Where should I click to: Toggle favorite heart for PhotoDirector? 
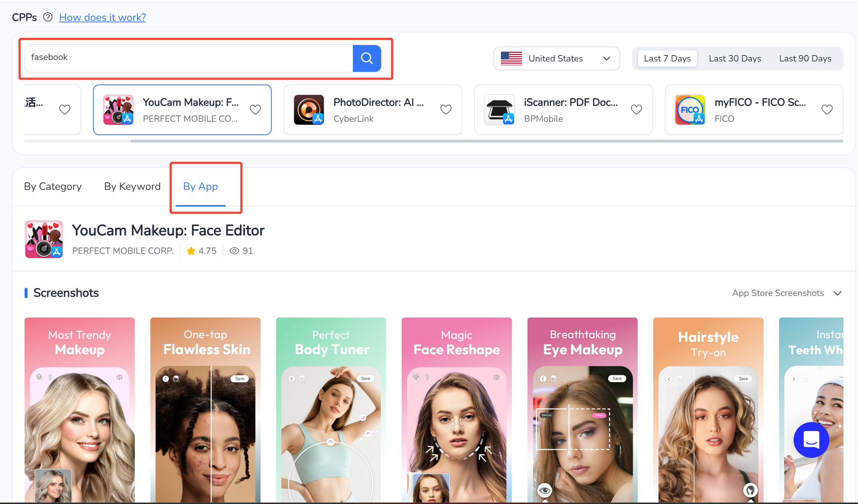coord(446,109)
